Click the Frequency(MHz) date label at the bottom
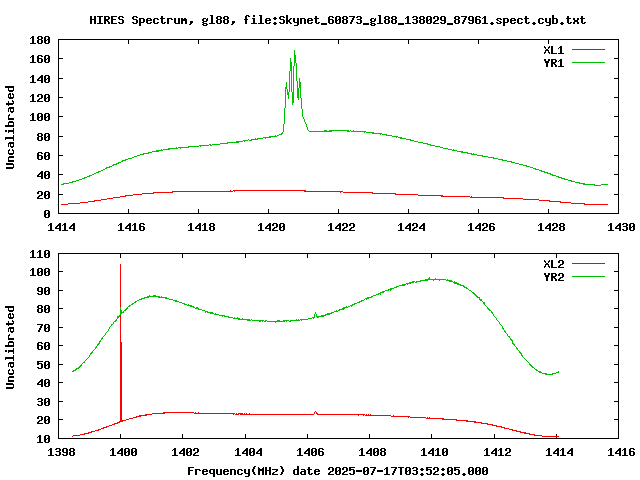The image size is (640, 480). click(x=338, y=471)
